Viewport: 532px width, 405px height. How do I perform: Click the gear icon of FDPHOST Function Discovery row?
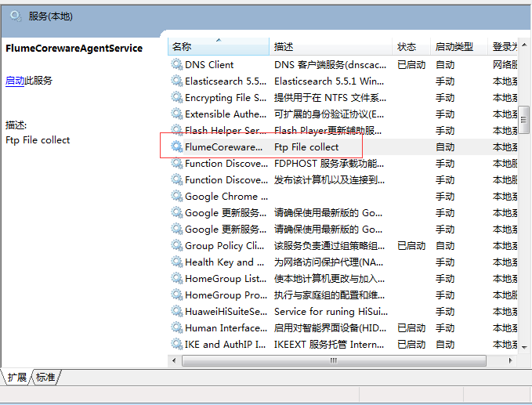tap(177, 163)
